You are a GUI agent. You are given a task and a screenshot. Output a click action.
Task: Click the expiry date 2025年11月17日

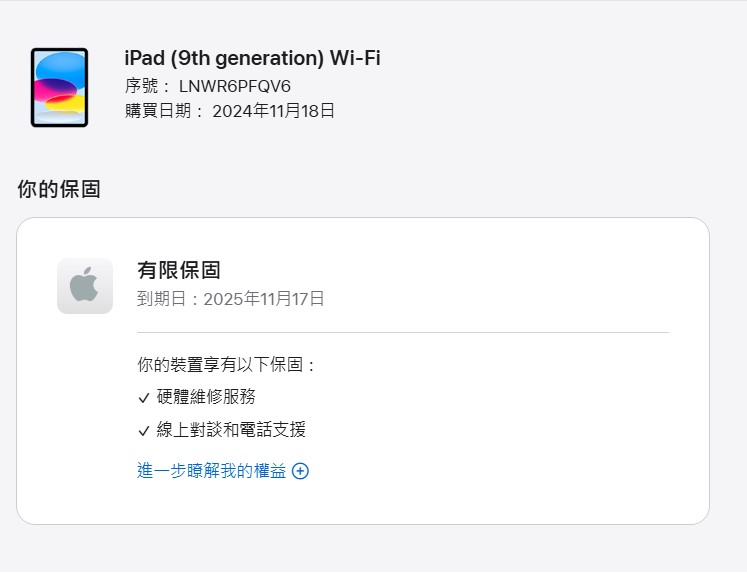264,299
